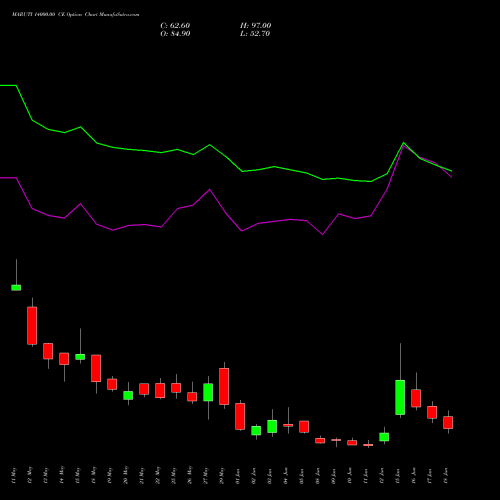This screenshot has height=500, width=500.
Task: Click the tall green candle above 15 Jun
Action: pos(400,397)
